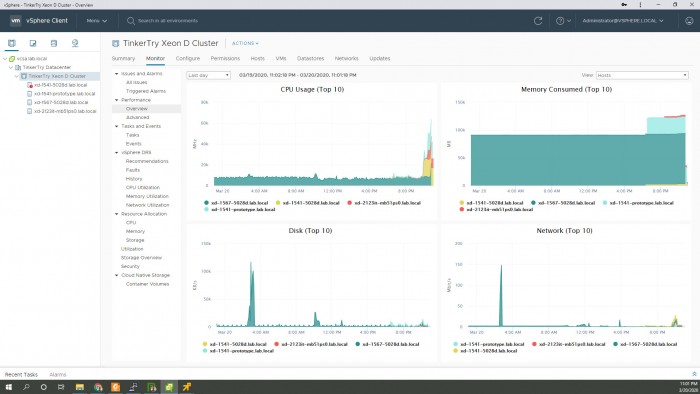Select Advanced under Performance

(x=138, y=117)
